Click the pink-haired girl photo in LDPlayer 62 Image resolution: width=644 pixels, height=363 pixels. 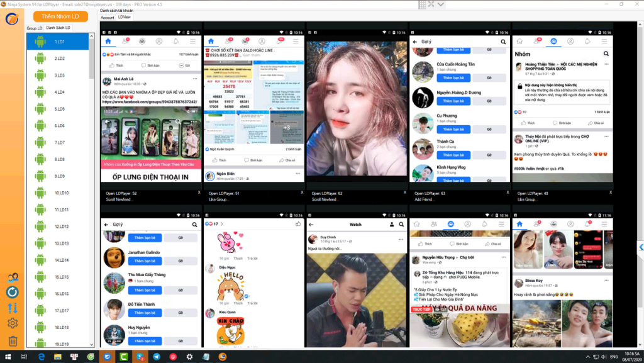pyautogui.click(x=357, y=108)
